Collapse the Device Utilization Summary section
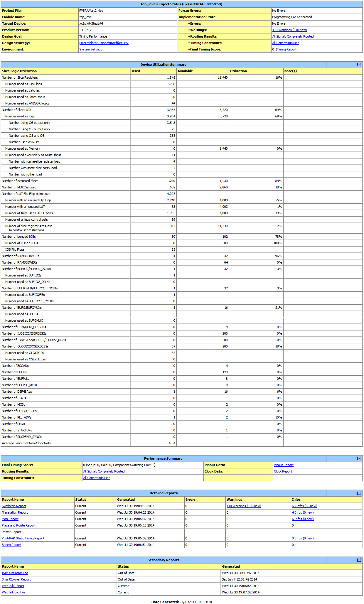 point(359,65)
